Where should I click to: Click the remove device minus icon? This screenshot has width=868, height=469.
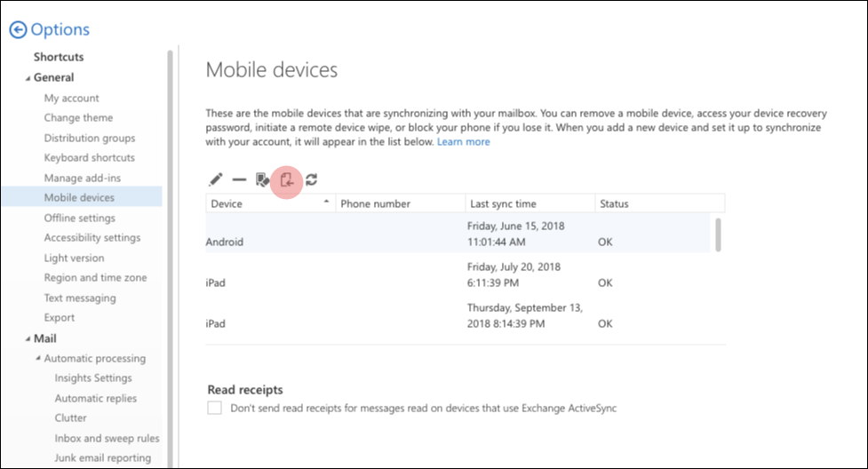239,180
